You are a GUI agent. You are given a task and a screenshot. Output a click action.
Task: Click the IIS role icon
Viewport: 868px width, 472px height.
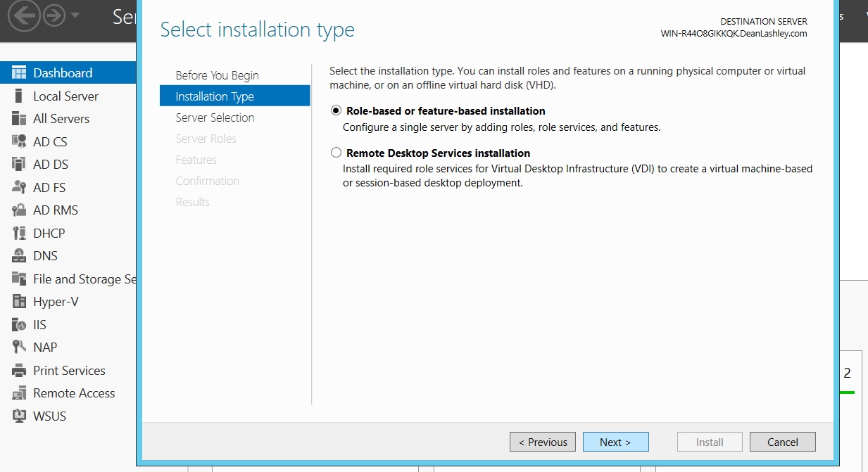coord(19,324)
